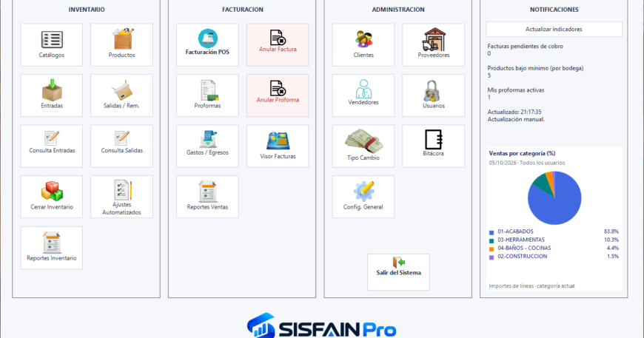Click the purple 02-CONSTRUCCION legend swatch
Image resolution: width=644 pixels, height=338 pixels.
point(492,257)
